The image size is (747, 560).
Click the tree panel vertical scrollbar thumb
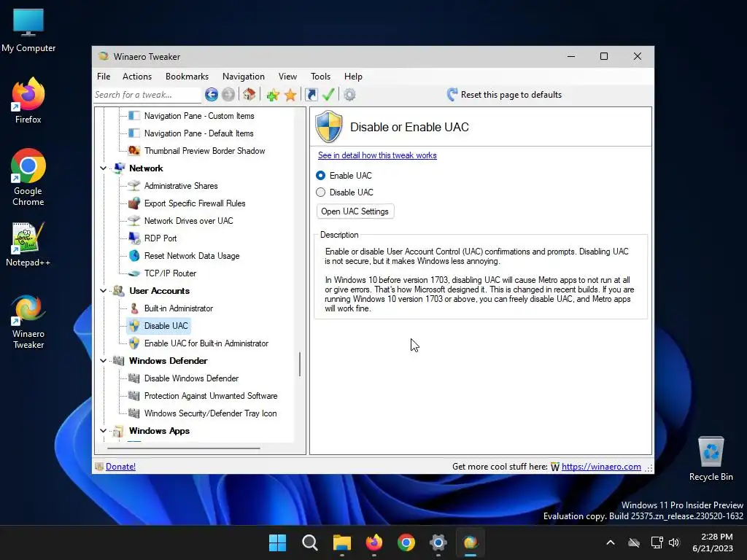coord(300,365)
